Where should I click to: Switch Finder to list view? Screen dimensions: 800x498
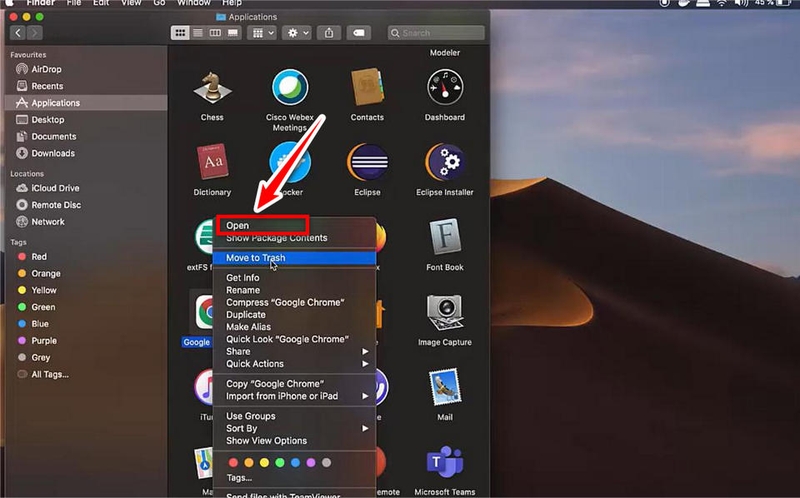[x=197, y=33]
